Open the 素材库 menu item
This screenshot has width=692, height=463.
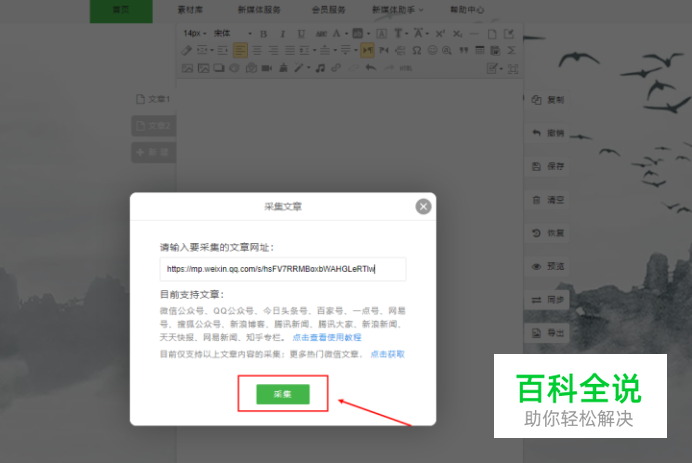coord(190,9)
